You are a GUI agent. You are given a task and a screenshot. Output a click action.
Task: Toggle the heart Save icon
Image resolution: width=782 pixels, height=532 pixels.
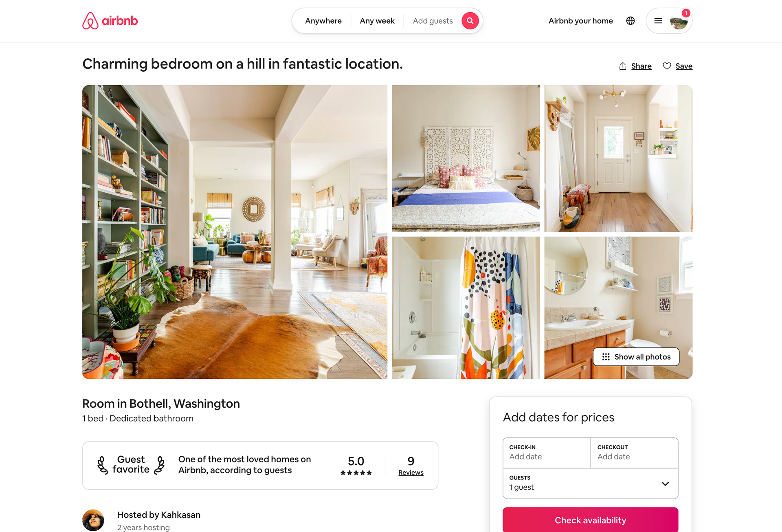tap(667, 66)
